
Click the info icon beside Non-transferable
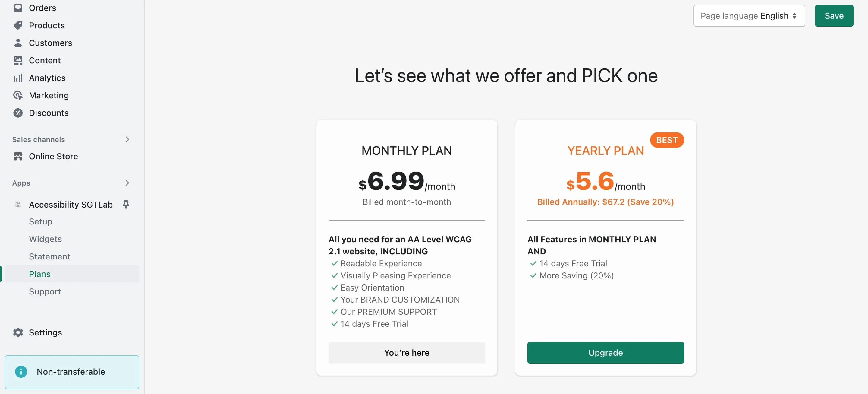pos(21,372)
